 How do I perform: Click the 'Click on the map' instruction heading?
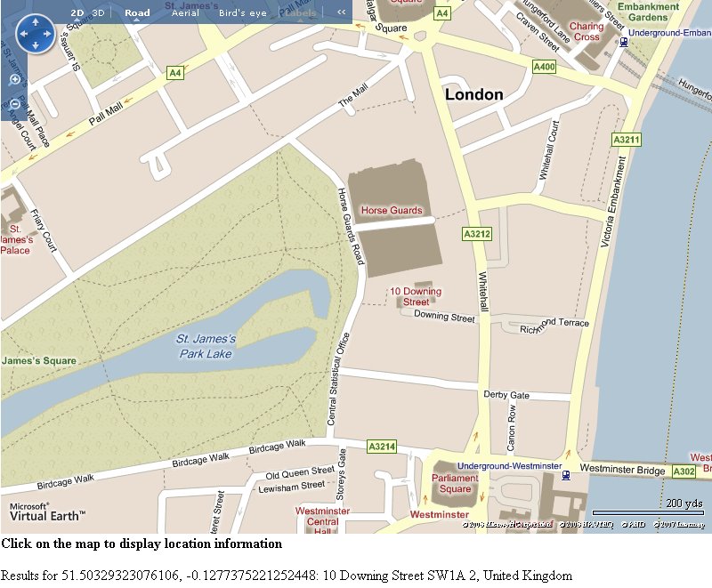tap(142, 544)
